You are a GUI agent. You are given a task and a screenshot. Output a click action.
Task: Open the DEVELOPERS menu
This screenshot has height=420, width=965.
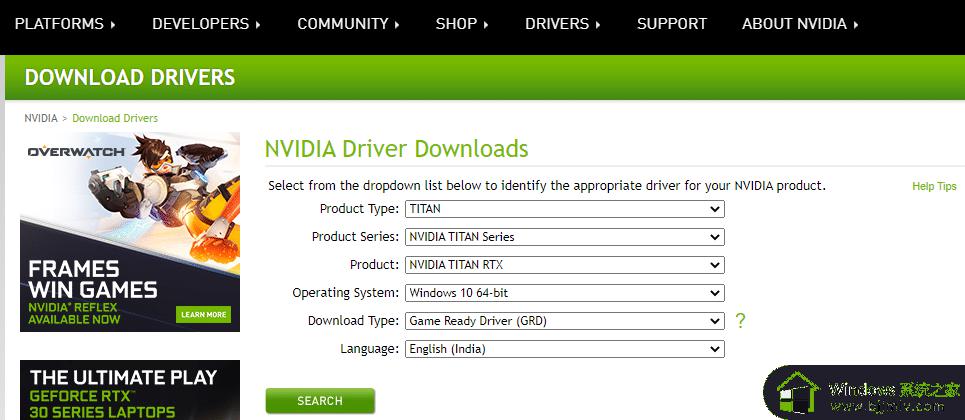pyautogui.click(x=207, y=24)
